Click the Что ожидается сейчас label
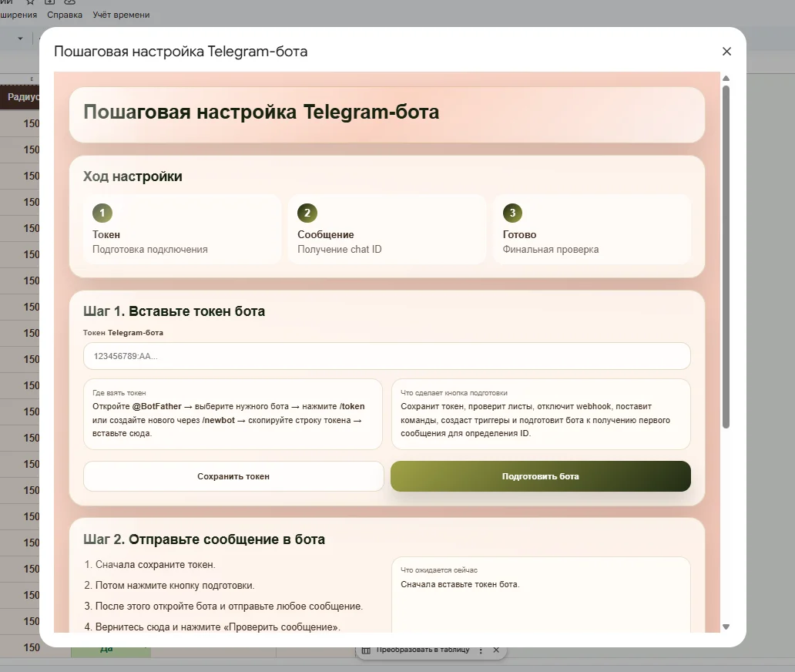This screenshot has height=672, width=795. pyautogui.click(x=439, y=570)
